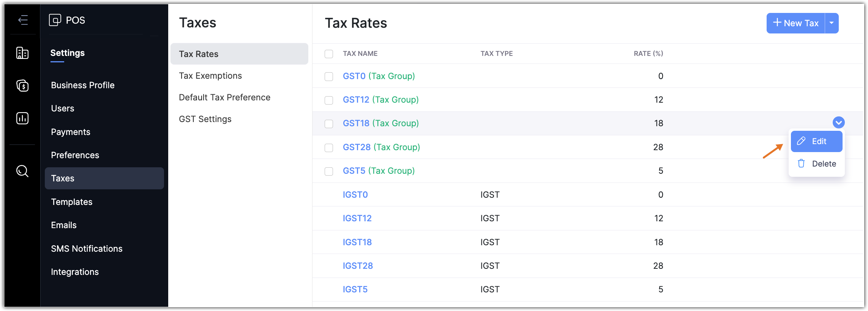Toggle the GST18 row action chevron
The height and width of the screenshot is (311, 868).
[838, 122]
